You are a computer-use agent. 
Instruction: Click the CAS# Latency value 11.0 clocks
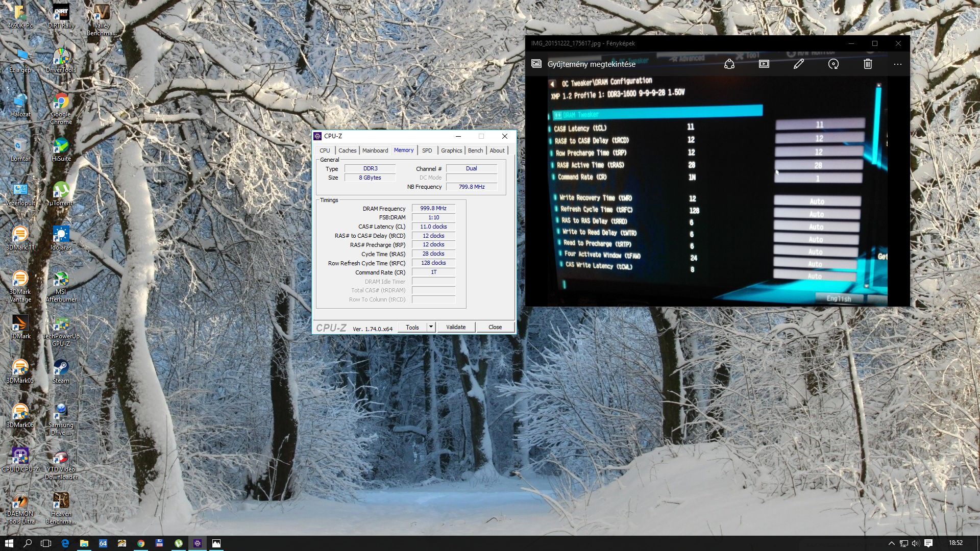[433, 227]
